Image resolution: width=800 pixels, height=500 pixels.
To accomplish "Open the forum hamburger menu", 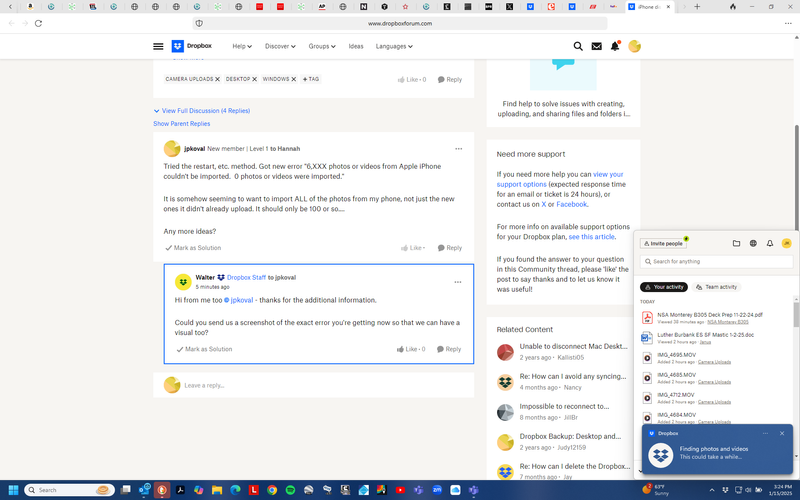I will click(x=158, y=46).
